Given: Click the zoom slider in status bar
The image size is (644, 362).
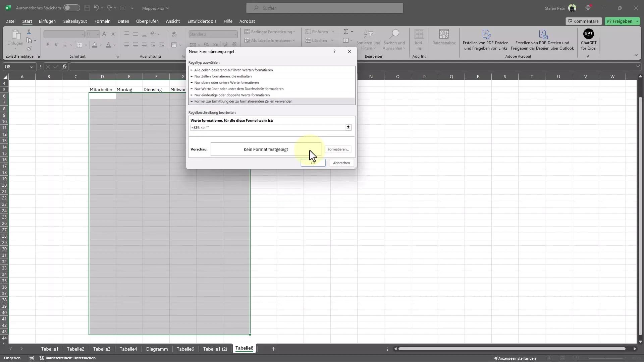Looking at the screenshot, I should [606, 358].
